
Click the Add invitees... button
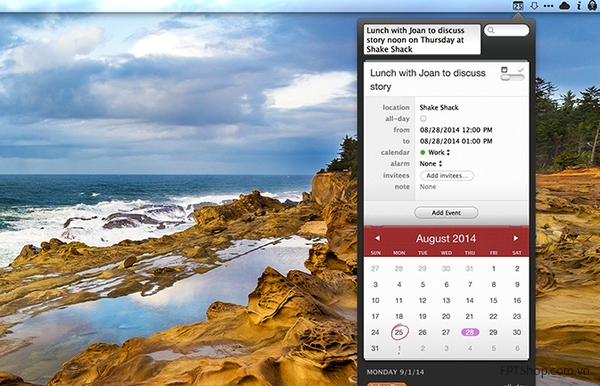pyautogui.click(x=447, y=176)
